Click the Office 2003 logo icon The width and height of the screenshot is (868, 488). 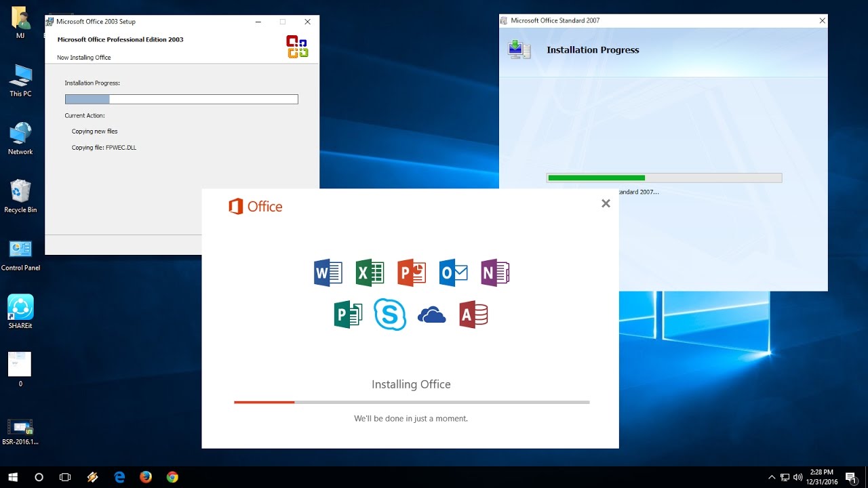click(x=297, y=47)
